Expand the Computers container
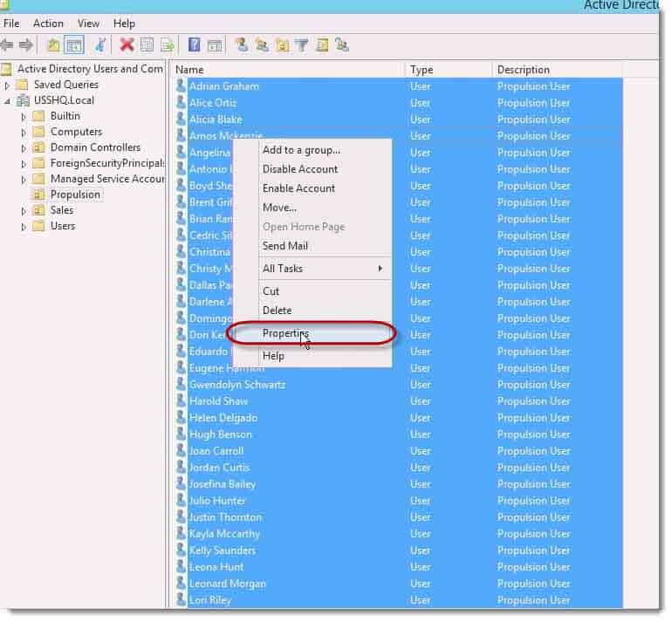The image size is (672, 622). [24, 133]
